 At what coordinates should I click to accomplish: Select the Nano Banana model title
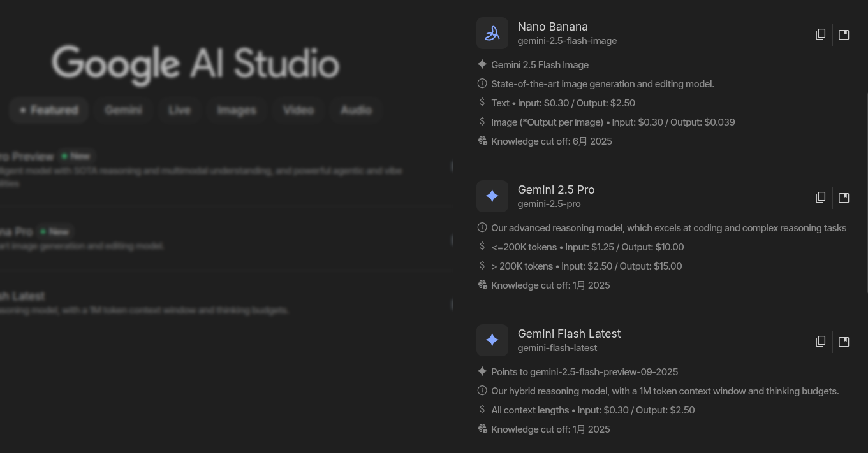click(x=552, y=27)
